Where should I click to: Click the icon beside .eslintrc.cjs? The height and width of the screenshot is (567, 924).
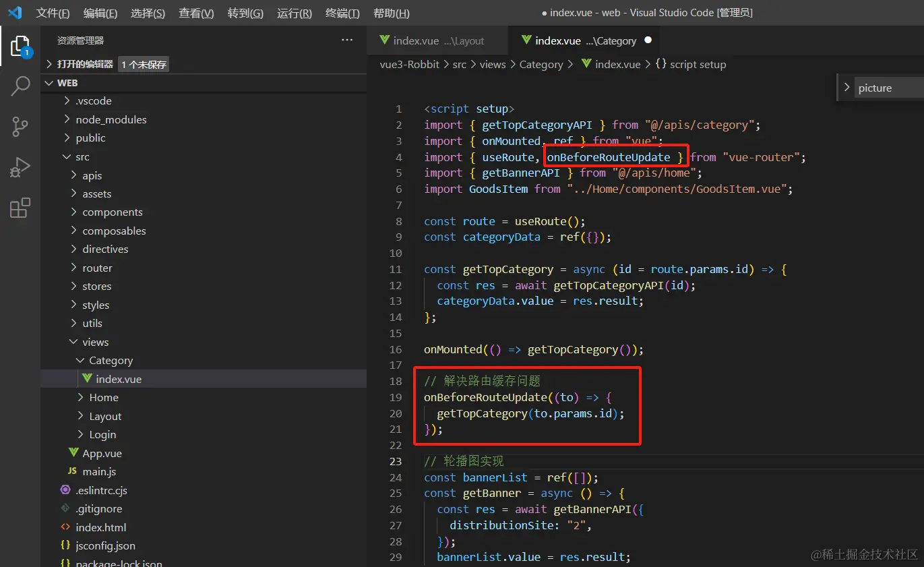tap(65, 490)
